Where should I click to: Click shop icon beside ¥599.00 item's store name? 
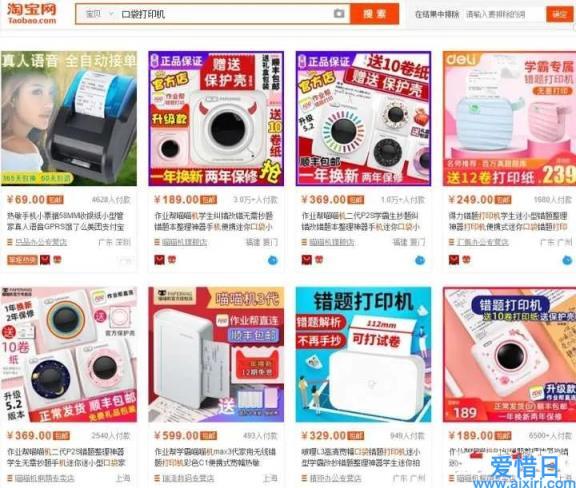pyautogui.click(x=157, y=478)
